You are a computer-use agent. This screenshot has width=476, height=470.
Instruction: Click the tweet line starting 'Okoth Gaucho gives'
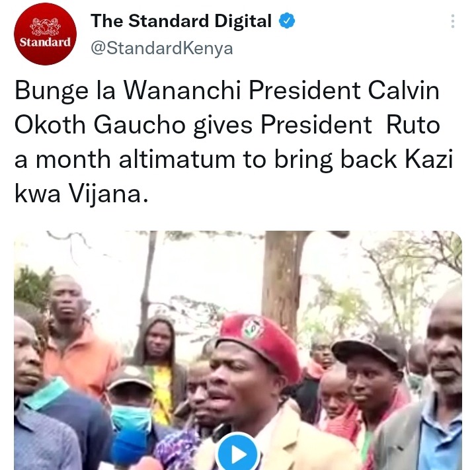point(227,125)
